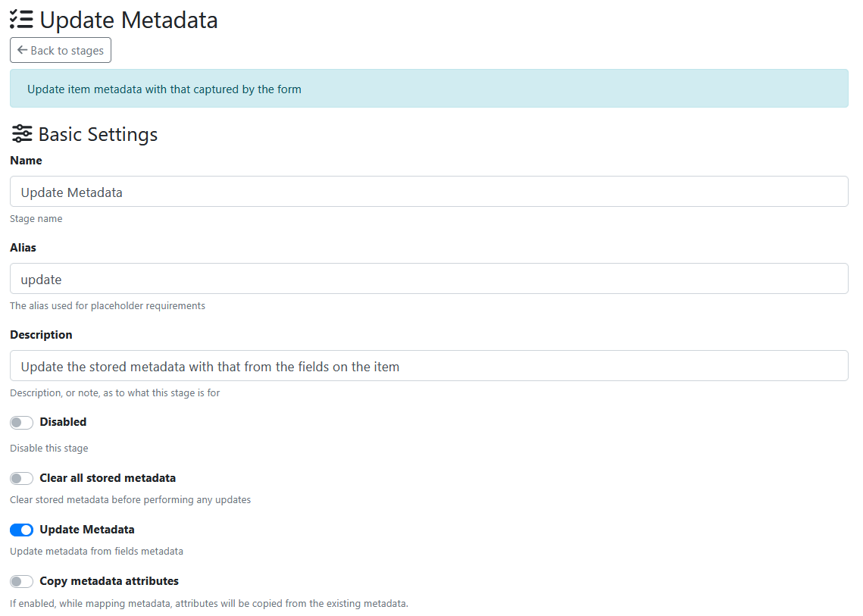Click the "Clear all stored metadata" label text
The width and height of the screenshot is (863, 616).
(108, 478)
